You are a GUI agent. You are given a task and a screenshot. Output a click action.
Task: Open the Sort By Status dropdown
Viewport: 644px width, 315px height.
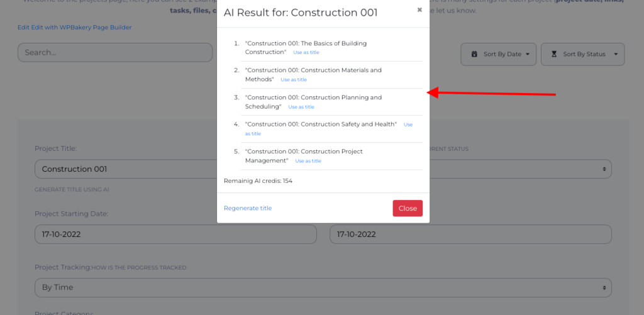583,54
